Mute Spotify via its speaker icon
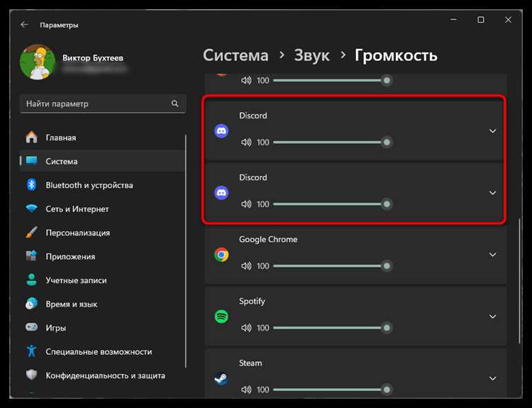 coord(246,328)
